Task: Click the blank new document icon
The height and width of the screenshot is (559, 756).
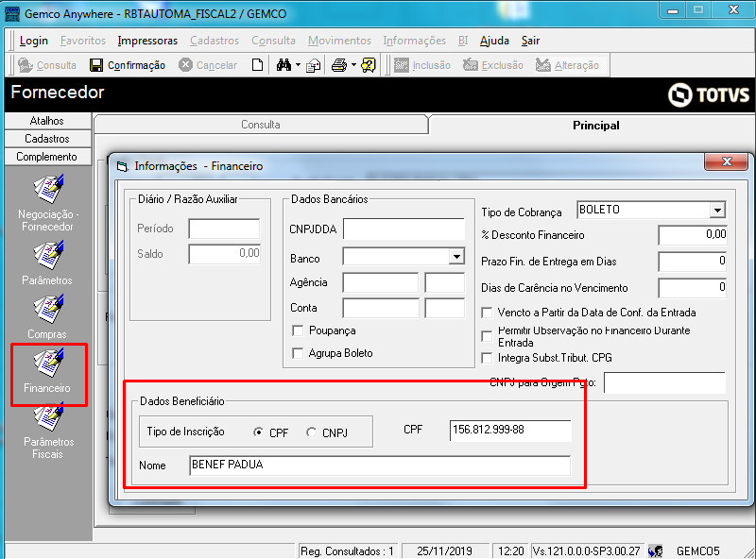Action: click(x=257, y=65)
